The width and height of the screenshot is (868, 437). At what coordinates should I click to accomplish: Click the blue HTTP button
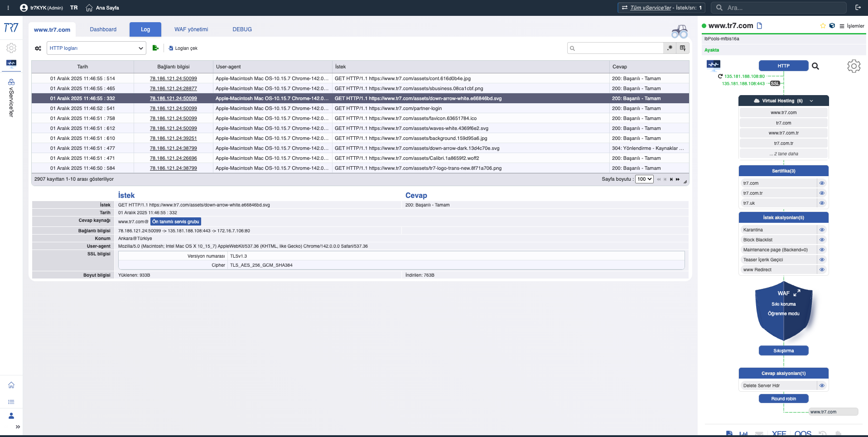[x=784, y=66]
